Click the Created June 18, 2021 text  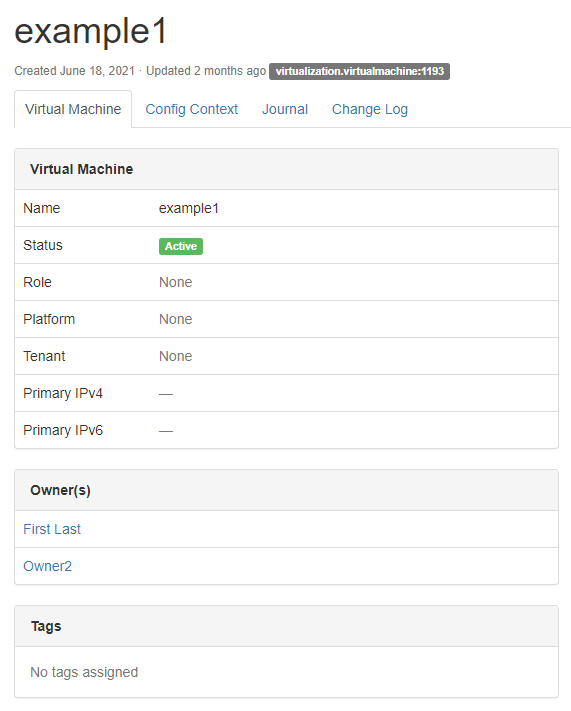tap(74, 71)
